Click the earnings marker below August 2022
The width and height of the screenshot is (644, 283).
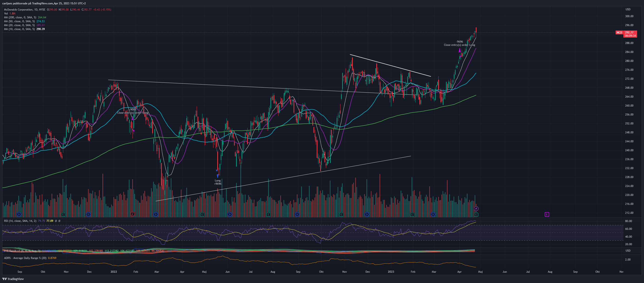coord(268,214)
